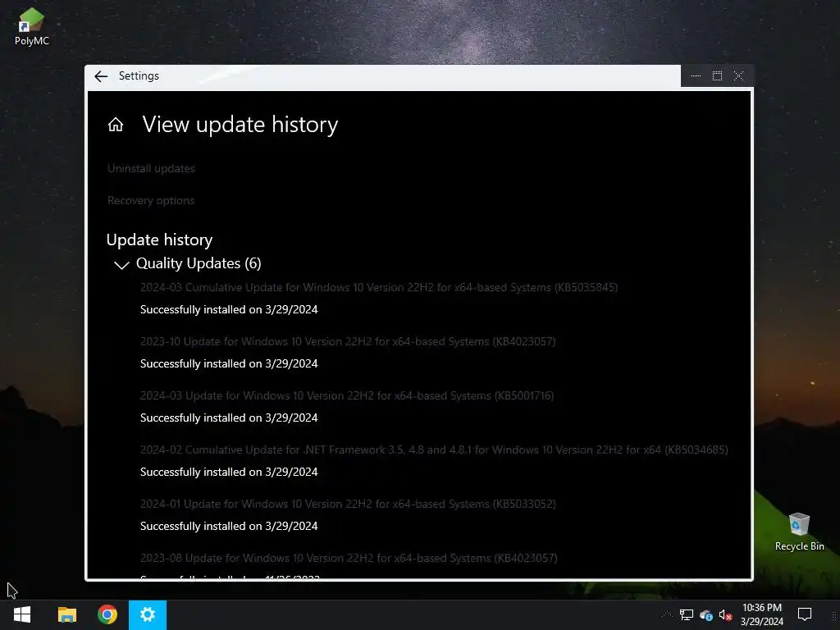Open Settings home via house icon
The width and height of the screenshot is (840, 630).
pyautogui.click(x=116, y=125)
